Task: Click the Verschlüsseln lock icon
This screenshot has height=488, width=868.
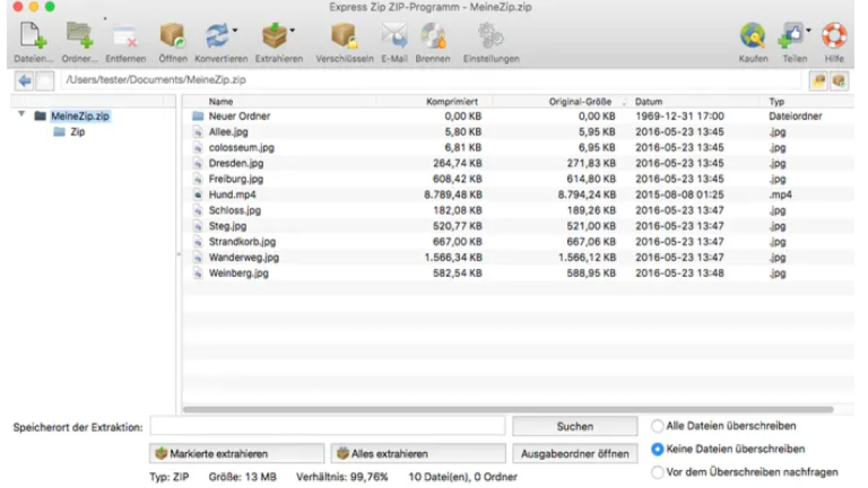Action: tap(344, 35)
